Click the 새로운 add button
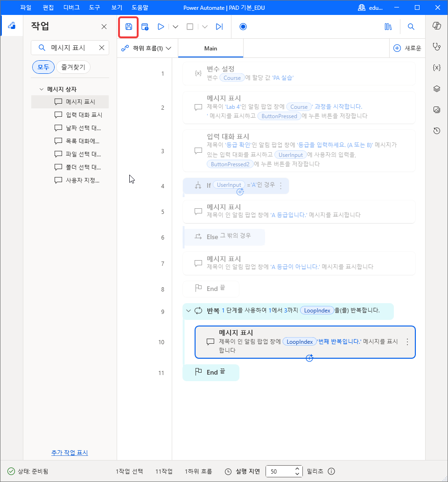This screenshot has height=482, width=448. pos(407,48)
